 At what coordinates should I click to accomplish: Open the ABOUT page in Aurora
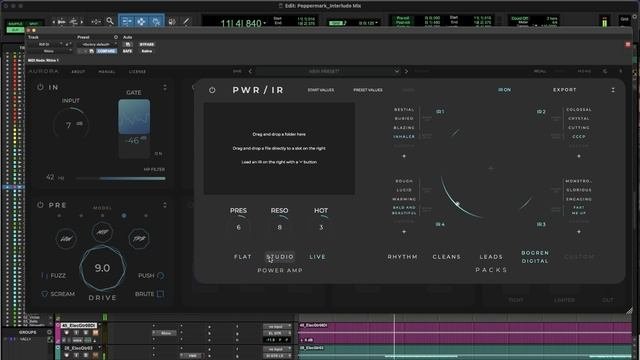tap(78, 71)
